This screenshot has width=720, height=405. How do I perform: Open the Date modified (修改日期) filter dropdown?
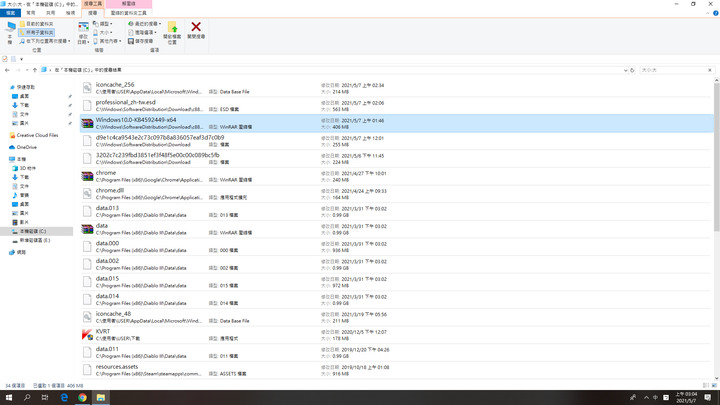83,33
